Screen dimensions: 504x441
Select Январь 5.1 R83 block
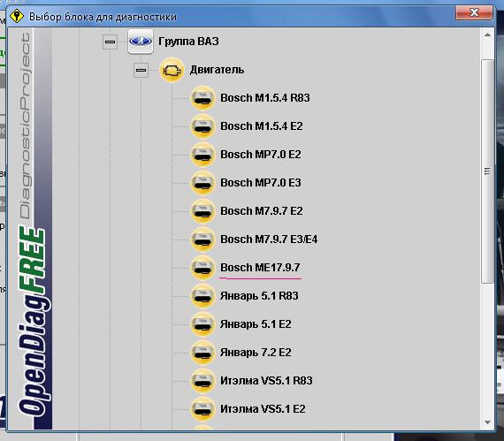pos(259,295)
